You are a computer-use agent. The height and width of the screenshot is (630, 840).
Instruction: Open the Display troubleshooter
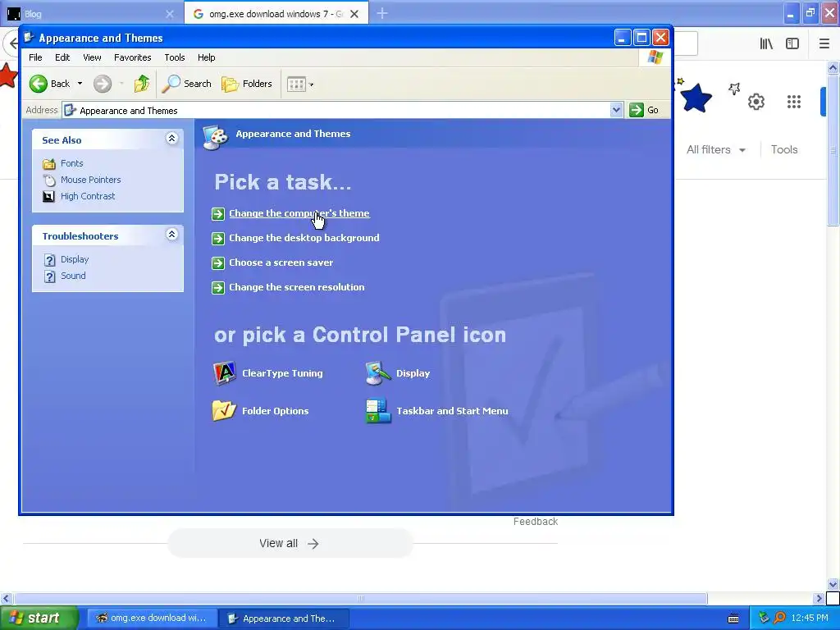[75, 259]
